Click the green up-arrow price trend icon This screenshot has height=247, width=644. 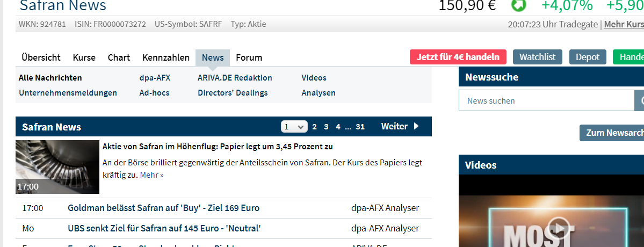click(518, 5)
